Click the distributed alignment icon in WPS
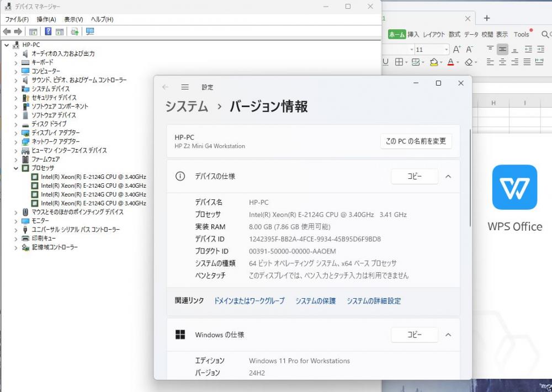Viewport: 552px width, 392px height. tap(539, 62)
